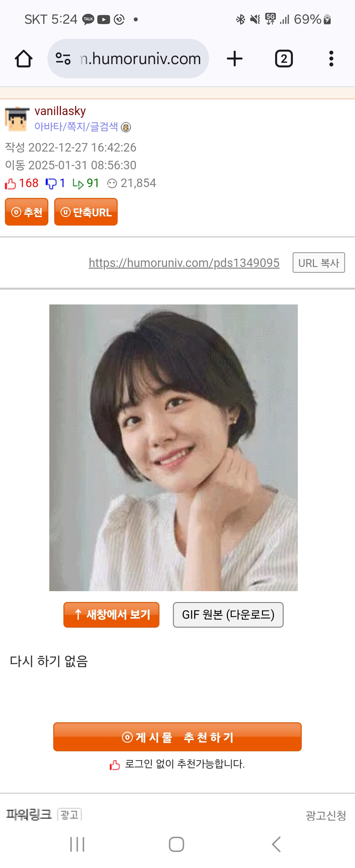Click the orange 추천 button

pos(27,212)
